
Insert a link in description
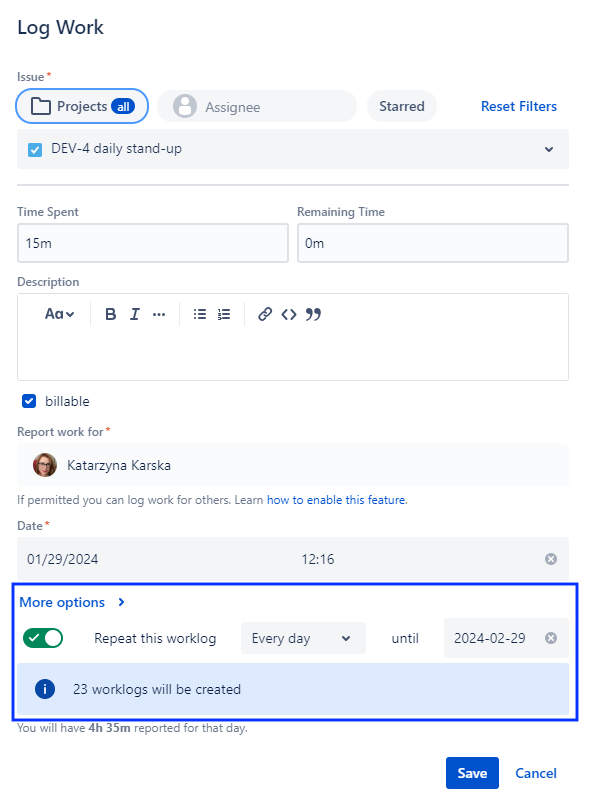coord(265,314)
